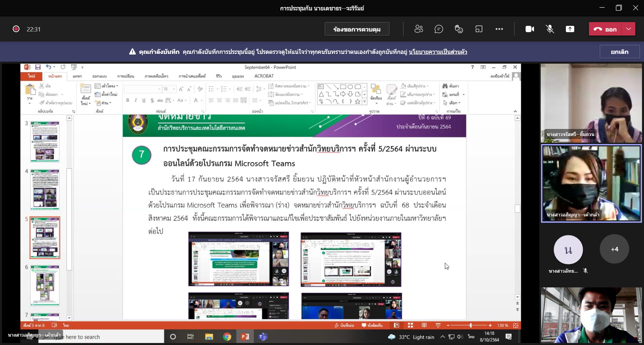Click the PowerPoint zoom slider handle
The height and width of the screenshot is (345, 644).
[x=471, y=325]
